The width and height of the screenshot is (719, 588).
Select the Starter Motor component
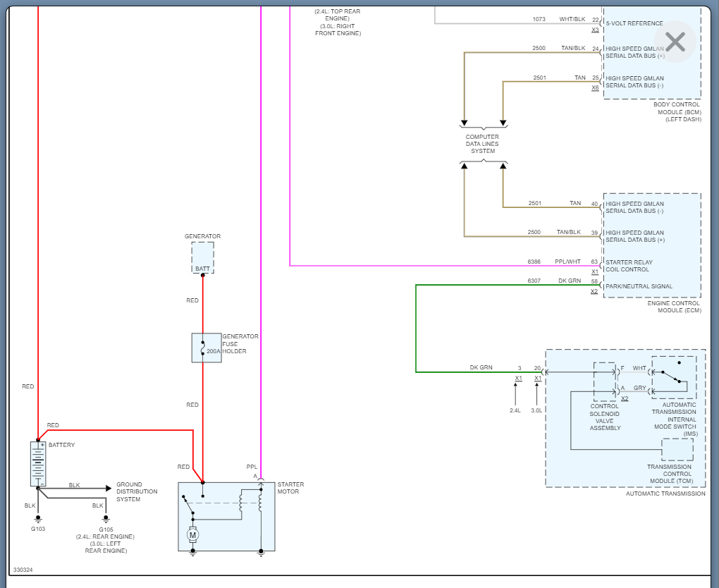click(226, 517)
